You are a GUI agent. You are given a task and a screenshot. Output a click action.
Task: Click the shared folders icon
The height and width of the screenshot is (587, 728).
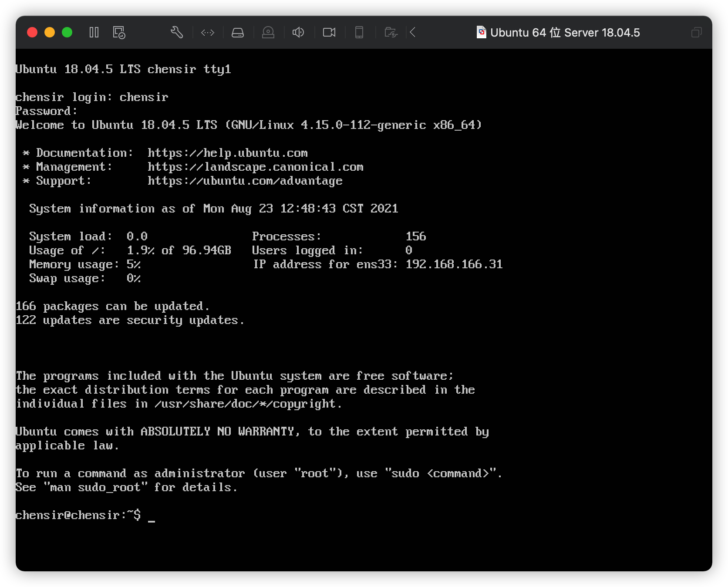[391, 32]
